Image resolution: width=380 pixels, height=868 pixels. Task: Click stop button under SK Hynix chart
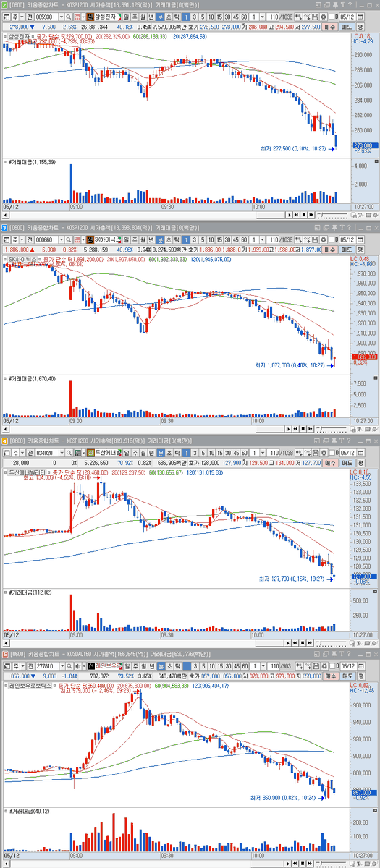(303, 429)
